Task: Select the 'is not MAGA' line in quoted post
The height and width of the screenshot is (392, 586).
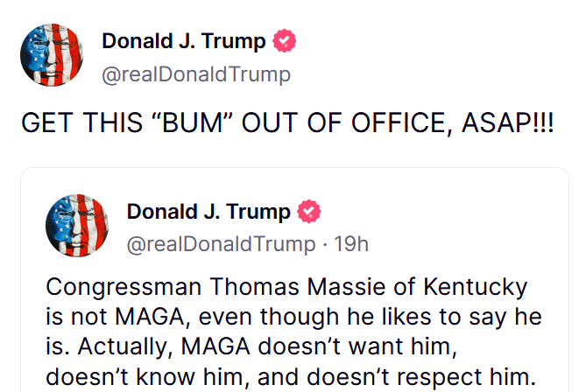Action: 115,317
